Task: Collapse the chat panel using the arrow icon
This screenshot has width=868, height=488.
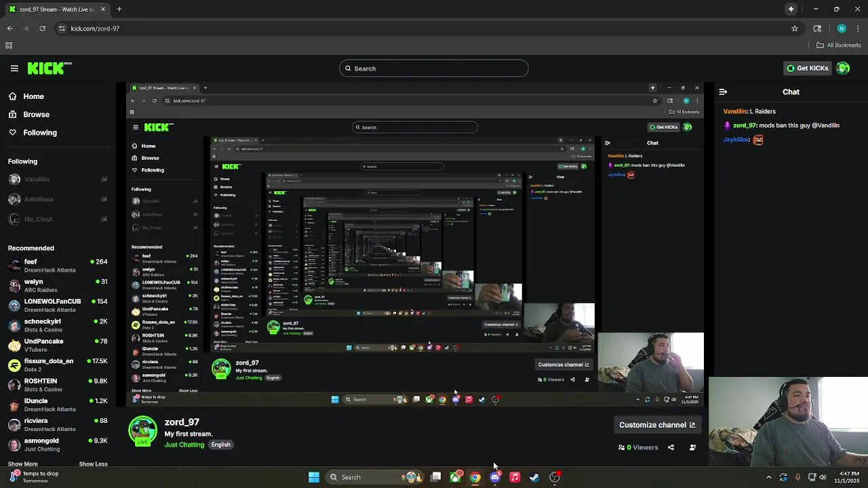Action: (x=723, y=91)
